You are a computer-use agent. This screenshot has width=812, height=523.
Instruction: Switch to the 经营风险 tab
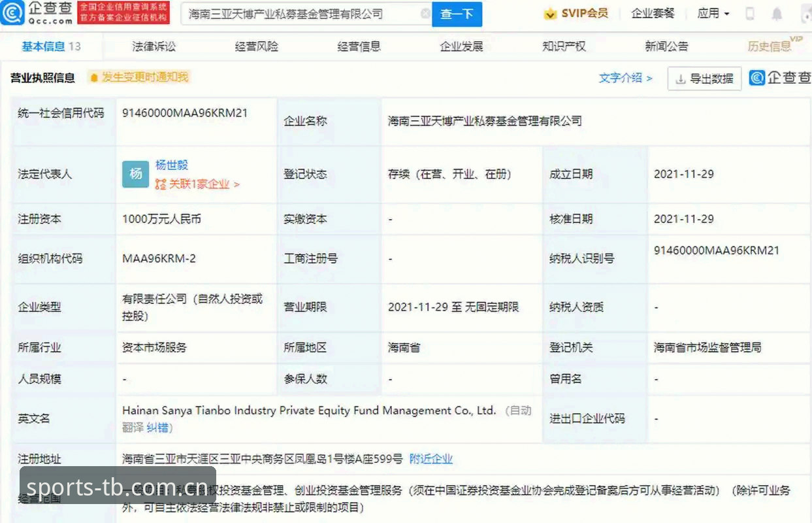256,46
